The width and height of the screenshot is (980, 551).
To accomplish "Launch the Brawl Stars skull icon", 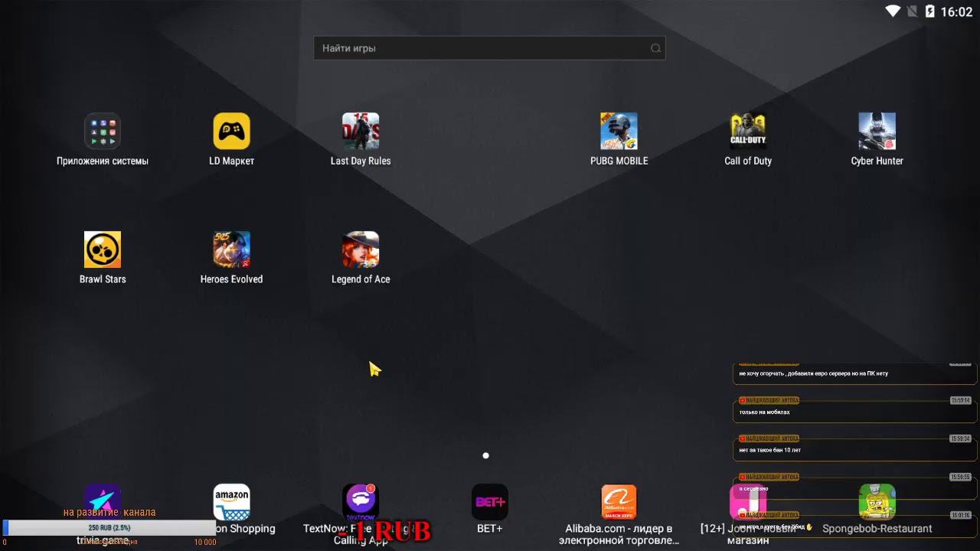I will coord(103,249).
